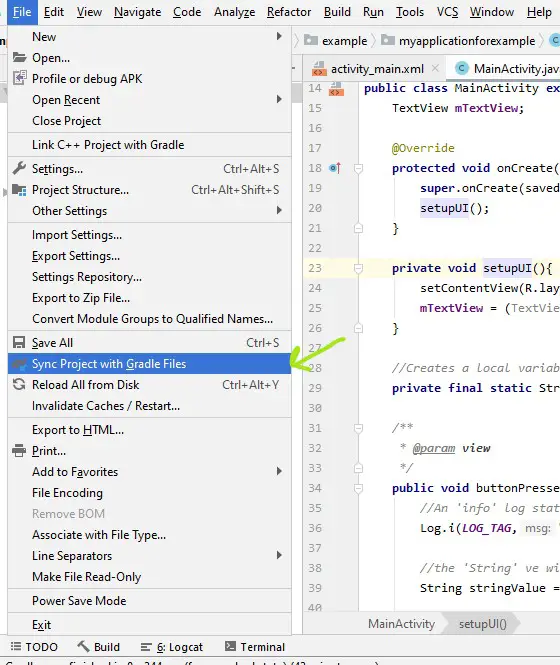Expand the New submenu
The height and width of the screenshot is (665, 560).
coord(279,36)
